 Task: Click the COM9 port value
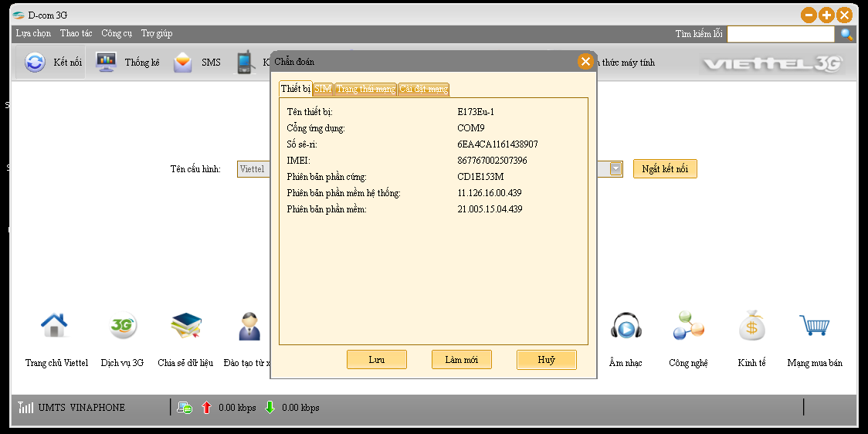[470, 128]
